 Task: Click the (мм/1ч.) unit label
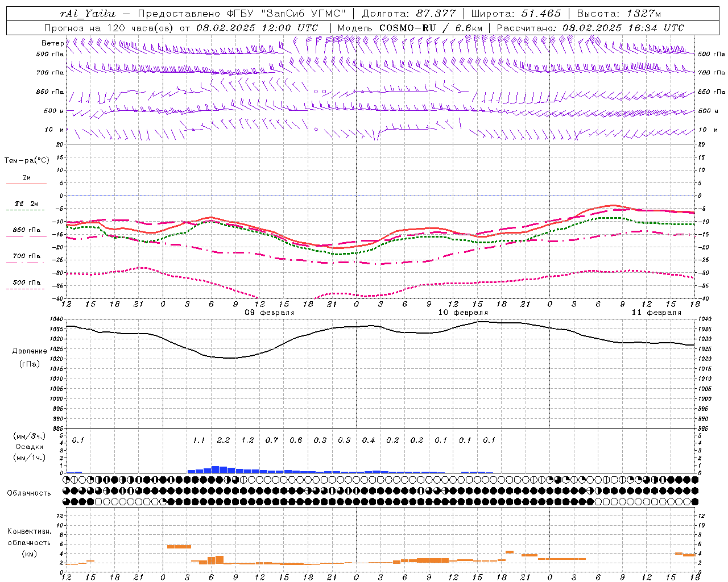(29, 458)
